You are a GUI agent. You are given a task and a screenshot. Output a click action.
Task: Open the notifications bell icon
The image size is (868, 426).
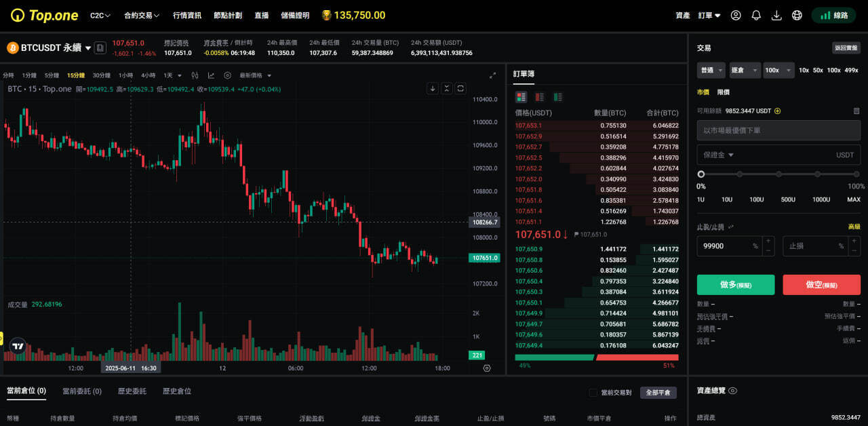coord(756,15)
